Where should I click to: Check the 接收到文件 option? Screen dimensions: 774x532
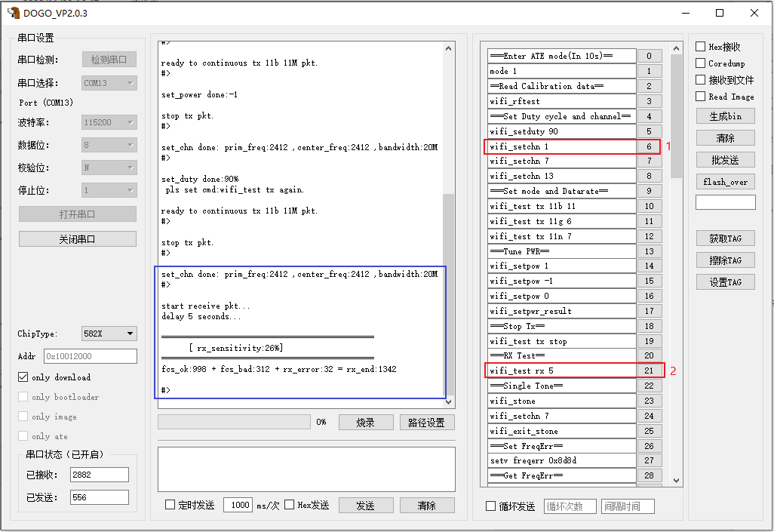(x=700, y=79)
